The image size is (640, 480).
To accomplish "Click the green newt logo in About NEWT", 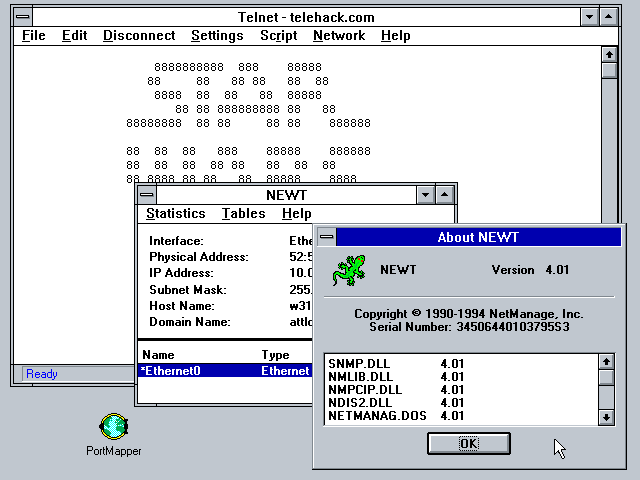I will (x=349, y=271).
